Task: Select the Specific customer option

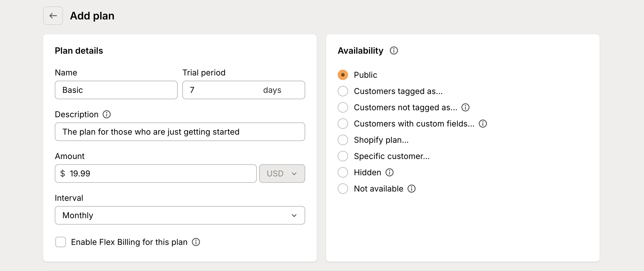Action: pyautogui.click(x=343, y=156)
